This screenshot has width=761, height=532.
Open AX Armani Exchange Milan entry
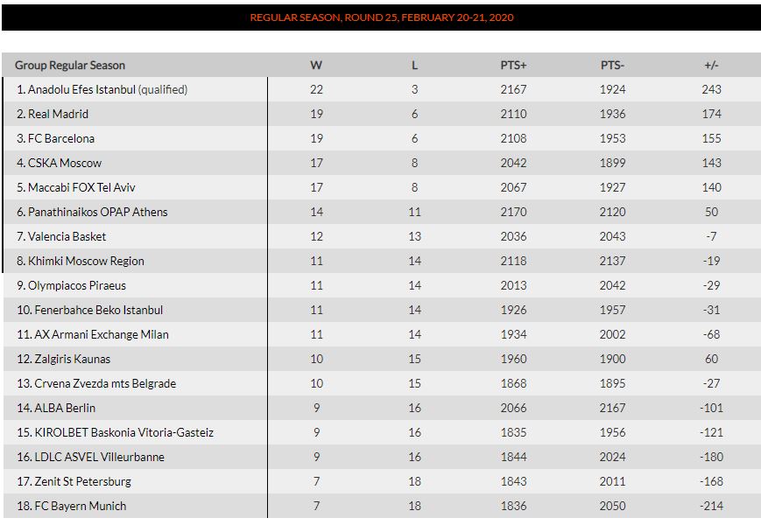point(102,334)
